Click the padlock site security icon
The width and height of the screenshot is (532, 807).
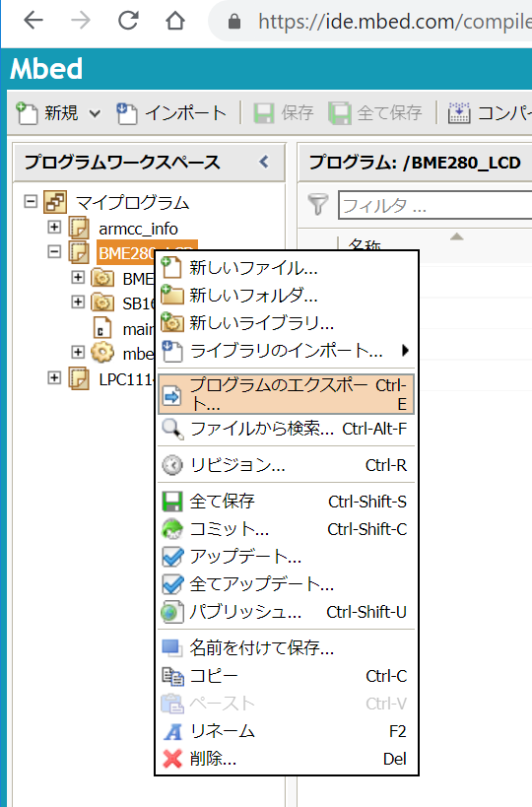234,21
